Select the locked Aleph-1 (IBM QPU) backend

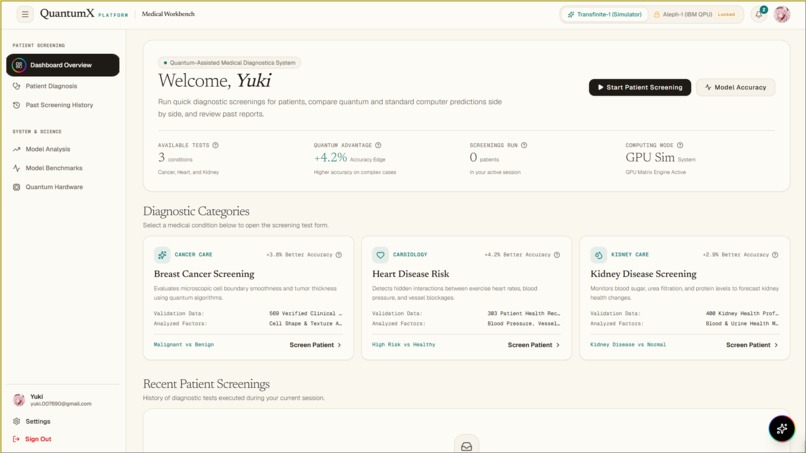(x=694, y=14)
